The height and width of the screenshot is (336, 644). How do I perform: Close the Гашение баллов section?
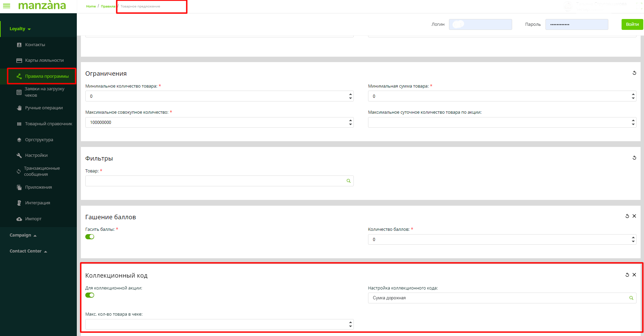coord(634,216)
